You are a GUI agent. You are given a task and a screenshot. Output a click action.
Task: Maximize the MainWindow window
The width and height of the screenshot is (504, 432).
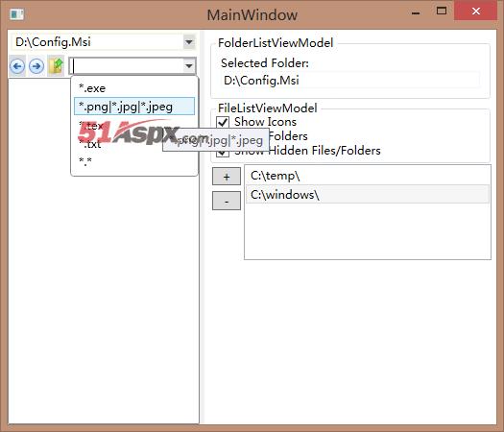point(442,11)
